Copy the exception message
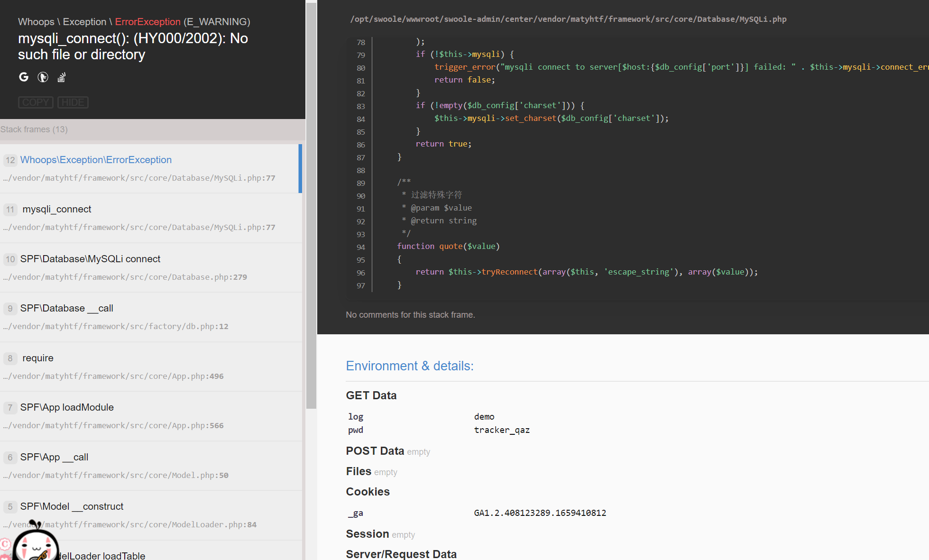This screenshot has height=560, width=929. tap(36, 102)
